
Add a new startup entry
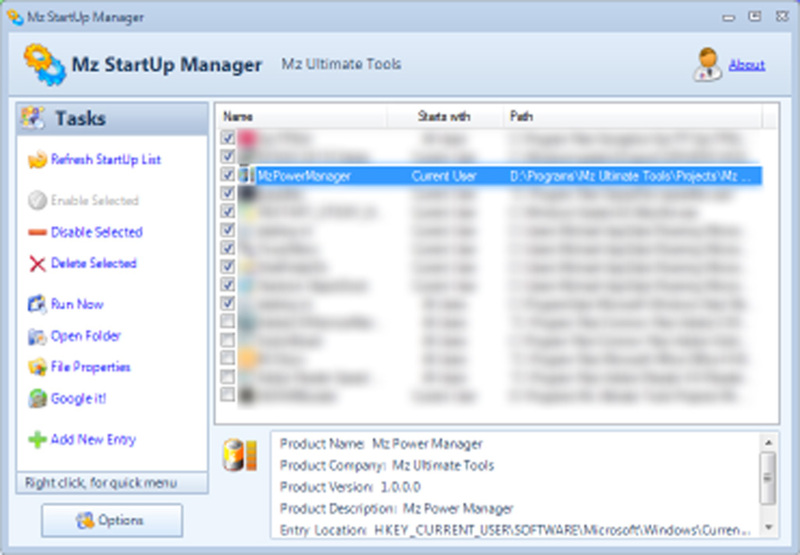point(93,439)
